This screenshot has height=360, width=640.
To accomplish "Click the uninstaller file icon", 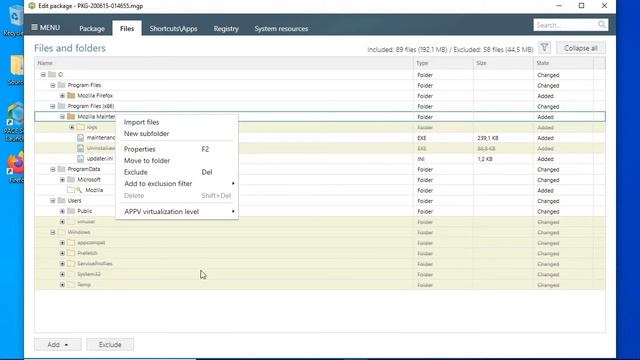I will (81, 148).
